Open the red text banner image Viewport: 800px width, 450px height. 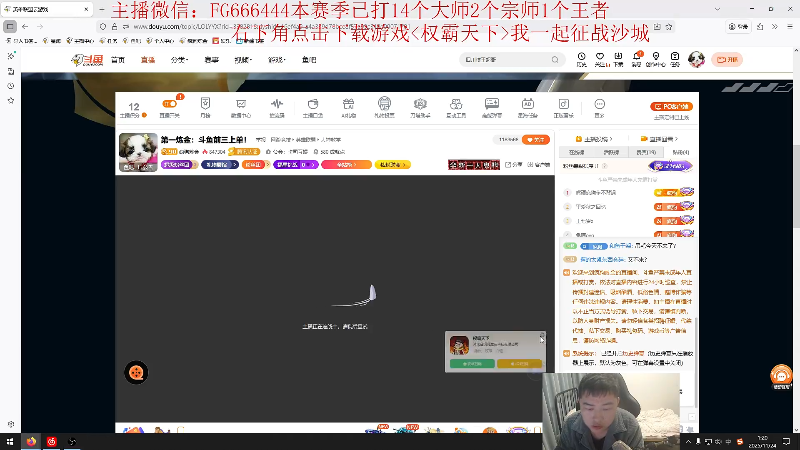(474, 165)
